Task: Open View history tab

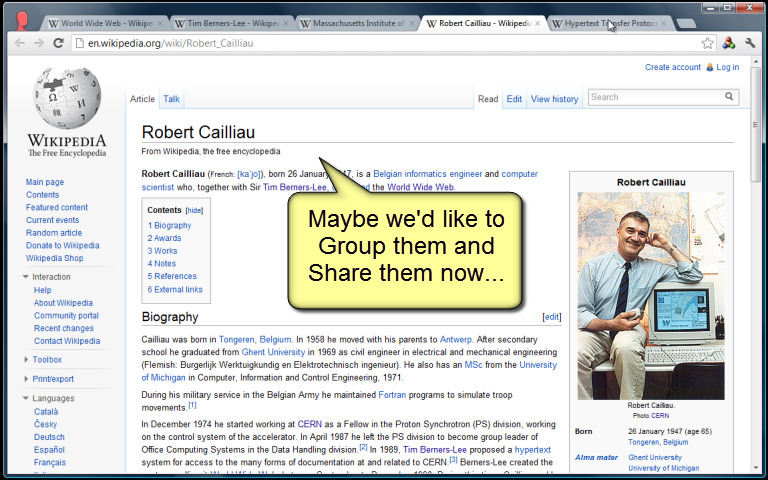Action: point(554,99)
